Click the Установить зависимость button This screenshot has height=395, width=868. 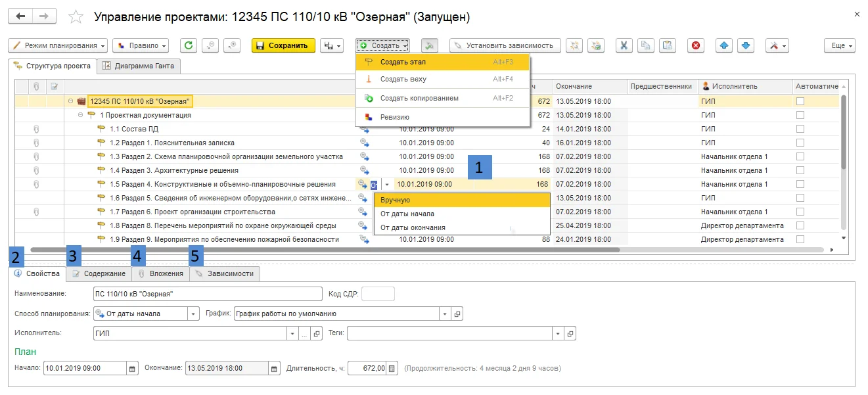505,45
